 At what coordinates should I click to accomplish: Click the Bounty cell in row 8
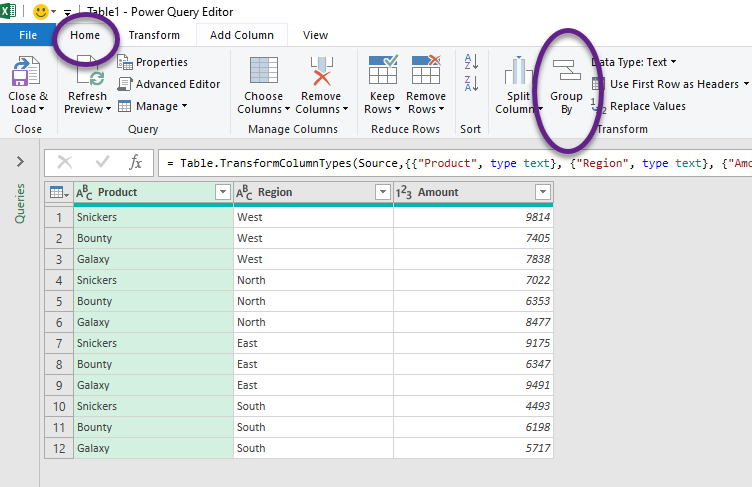(x=153, y=364)
